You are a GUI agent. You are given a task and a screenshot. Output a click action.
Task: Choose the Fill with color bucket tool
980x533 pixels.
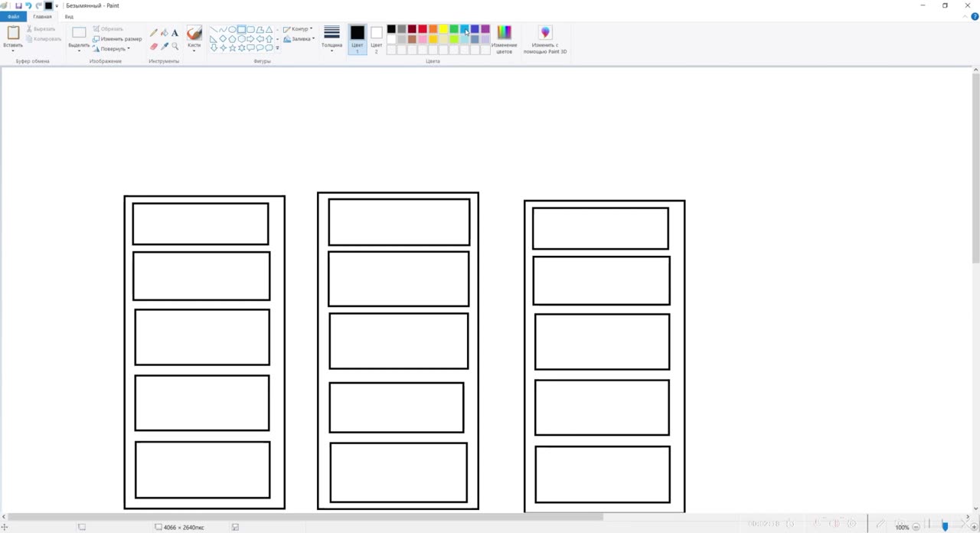tap(165, 33)
